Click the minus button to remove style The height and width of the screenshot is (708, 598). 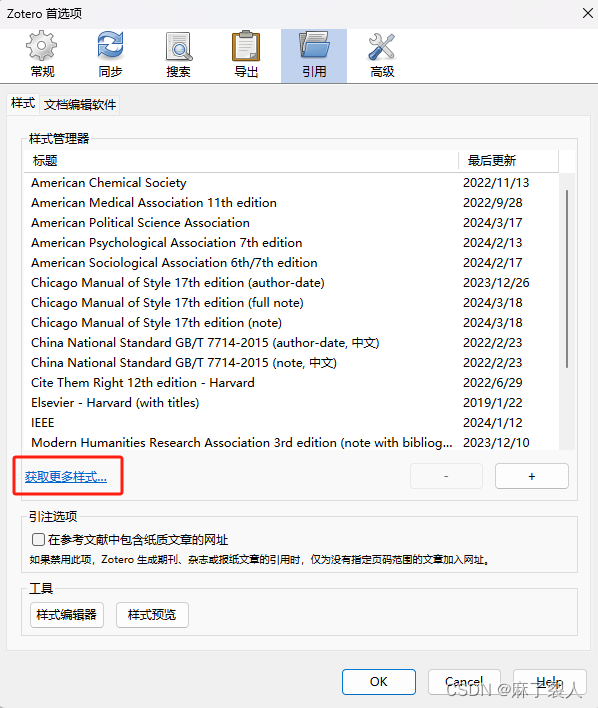pyautogui.click(x=446, y=476)
